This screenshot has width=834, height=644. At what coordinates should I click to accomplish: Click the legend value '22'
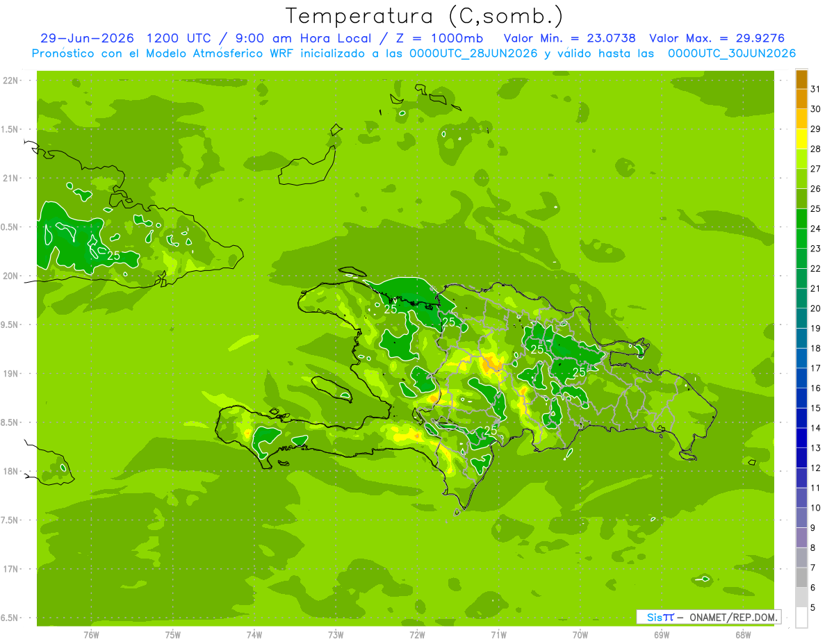[816, 268]
